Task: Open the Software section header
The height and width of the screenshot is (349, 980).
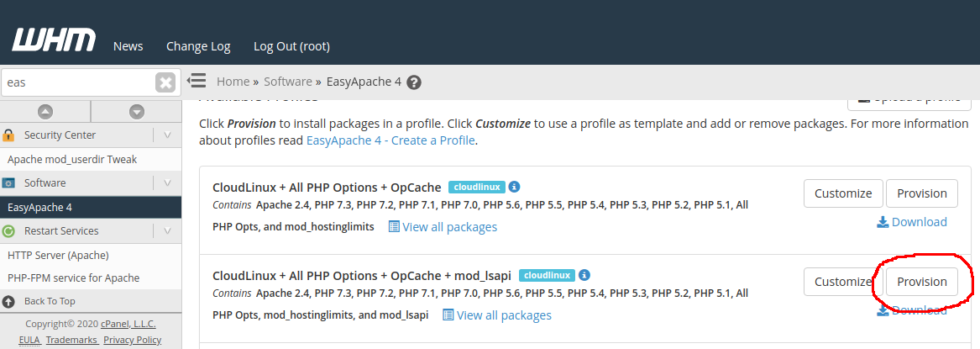Action: click(45, 183)
